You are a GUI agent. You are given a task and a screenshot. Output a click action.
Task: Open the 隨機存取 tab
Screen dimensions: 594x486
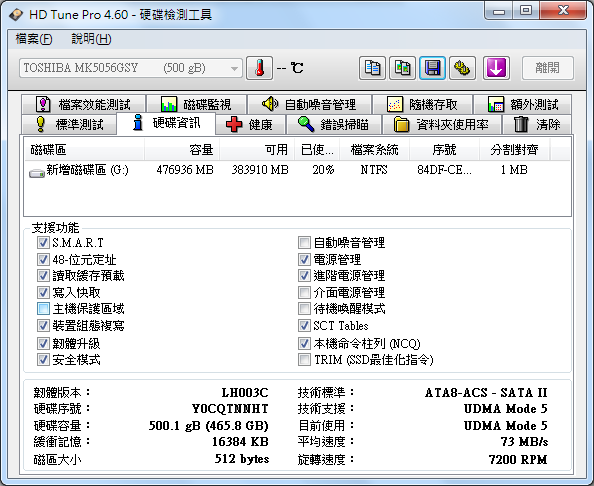point(422,104)
